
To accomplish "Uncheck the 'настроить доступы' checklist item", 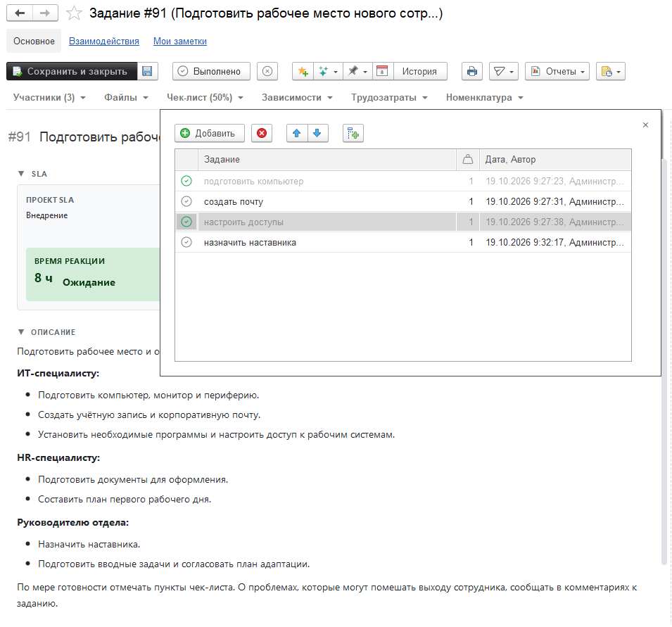I will 186,222.
